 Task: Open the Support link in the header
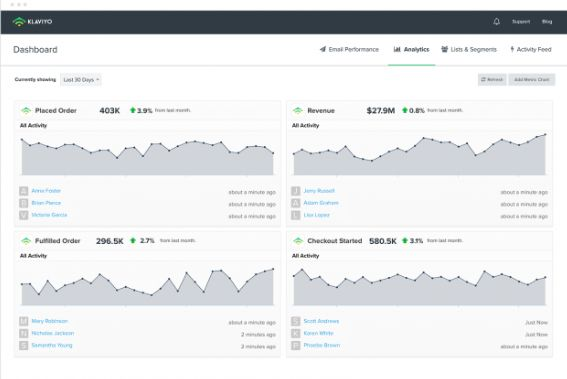tap(521, 22)
